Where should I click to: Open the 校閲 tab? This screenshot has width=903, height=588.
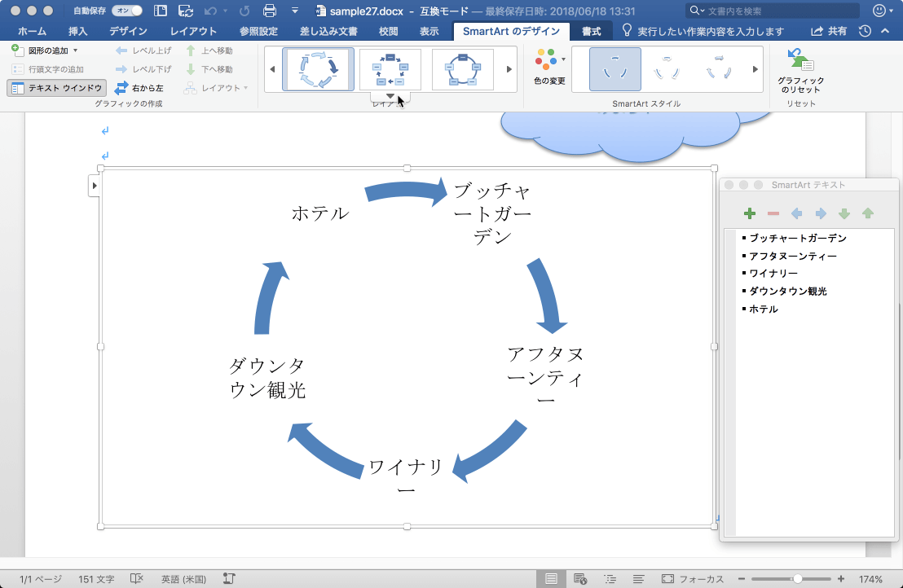(x=388, y=31)
